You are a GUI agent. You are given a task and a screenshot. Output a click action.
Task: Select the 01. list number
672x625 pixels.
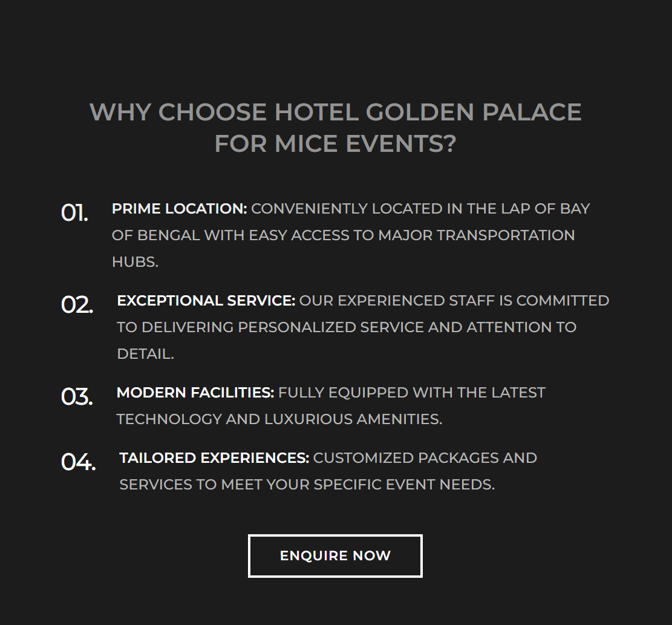pyautogui.click(x=74, y=212)
